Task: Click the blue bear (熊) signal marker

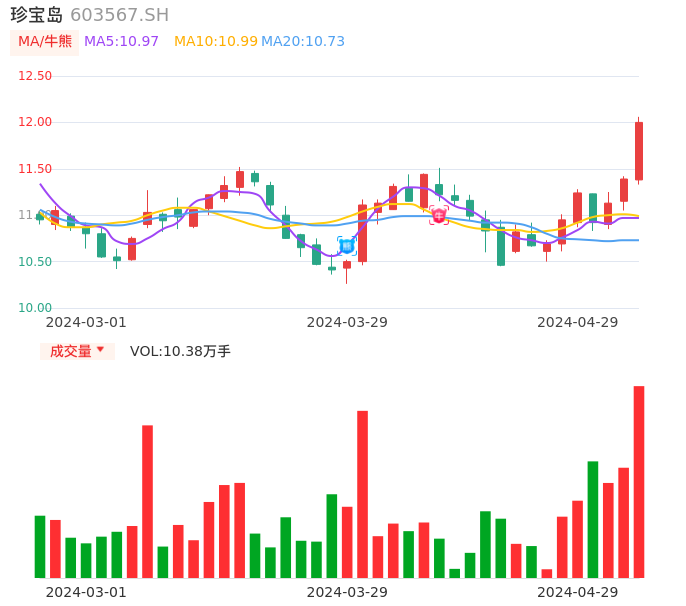Action: pos(347,245)
